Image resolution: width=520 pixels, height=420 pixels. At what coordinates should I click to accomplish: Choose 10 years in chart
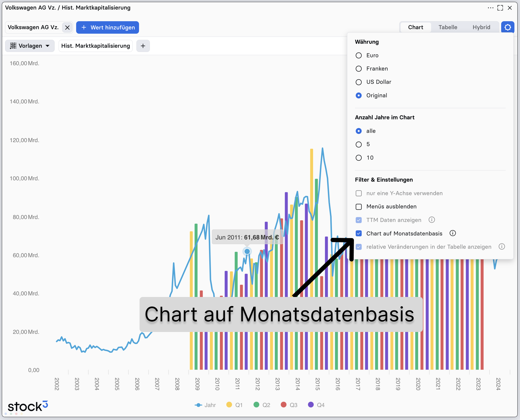[359, 158]
